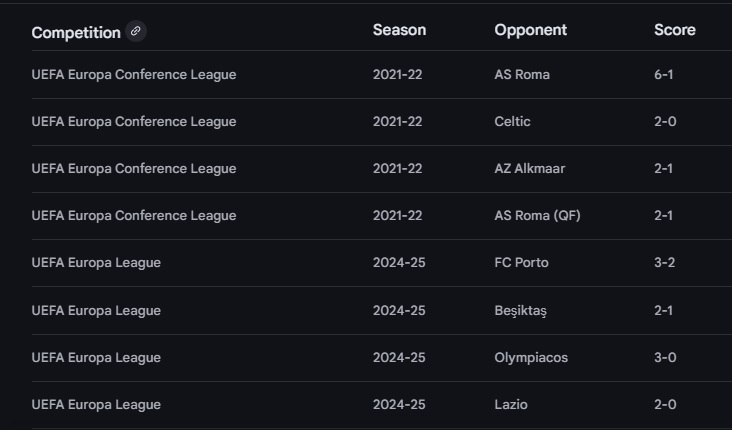Viewport: 732px width, 430px height.
Task: Click the Season column header
Action: tap(399, 30)
